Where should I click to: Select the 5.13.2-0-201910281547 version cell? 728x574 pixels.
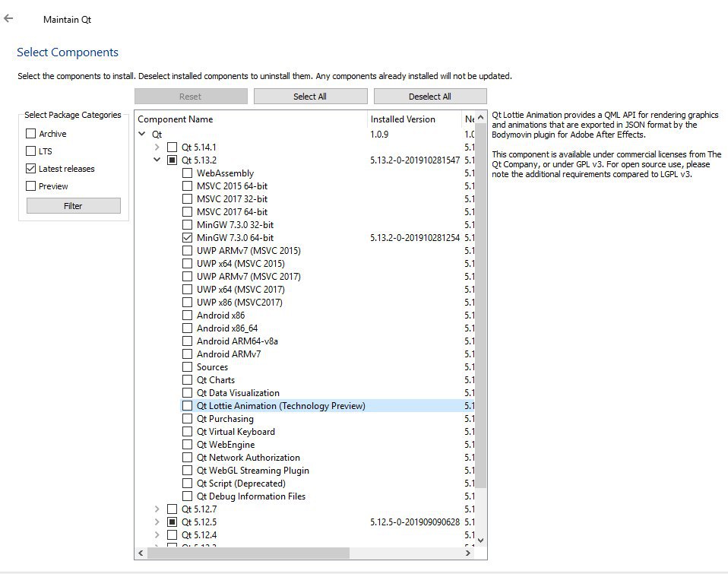(415, 160)
